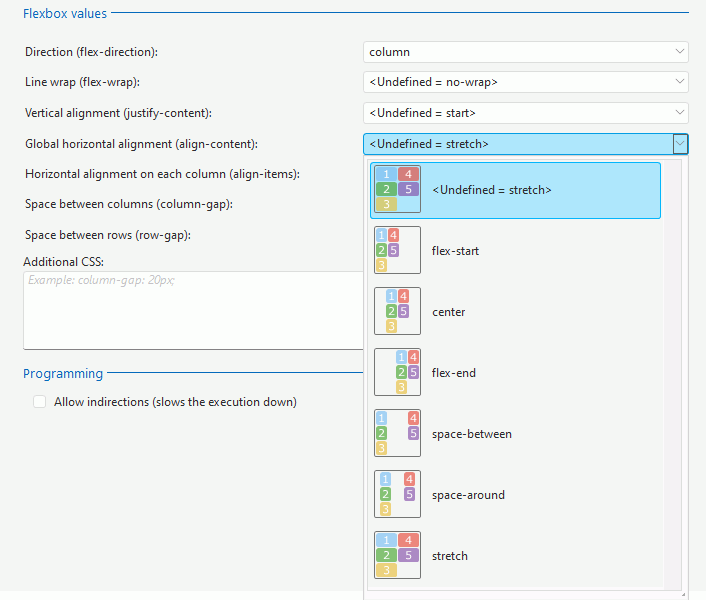Click the center alignment preview icon
This screenshot has height=600, width=706.
[x=397, y=311]
